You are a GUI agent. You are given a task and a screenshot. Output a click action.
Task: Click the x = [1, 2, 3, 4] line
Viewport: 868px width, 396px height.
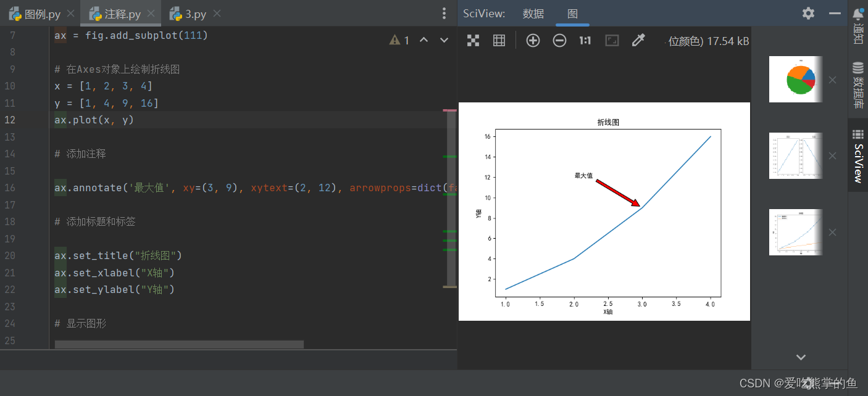[103, 86]
